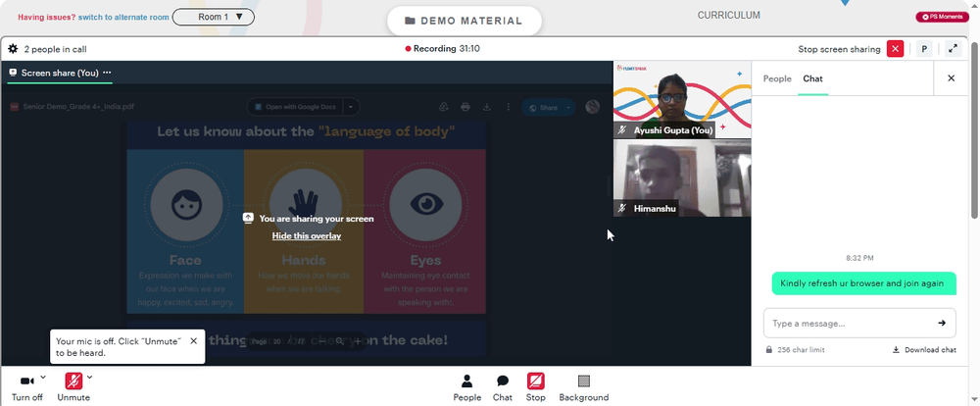Open the Room 1 dropdown

pyautogui.click(x=213, y=17)
